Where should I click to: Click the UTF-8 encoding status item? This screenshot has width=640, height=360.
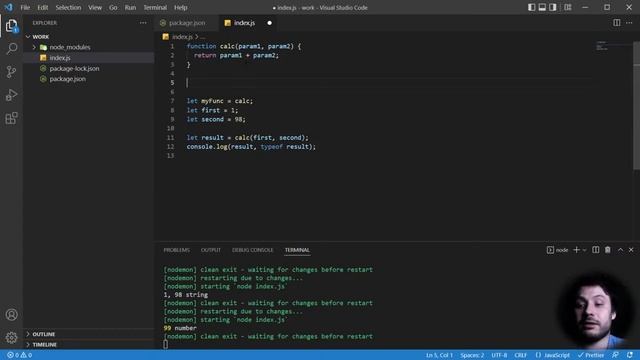(x=499, y=355)
